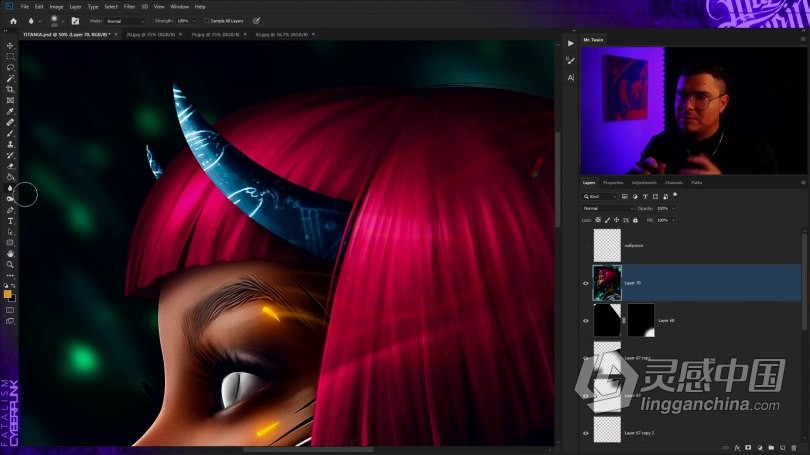The width and height of the screenshot is (810, 455).
Task: Select the Pen tool
Action: click(10, 210)
